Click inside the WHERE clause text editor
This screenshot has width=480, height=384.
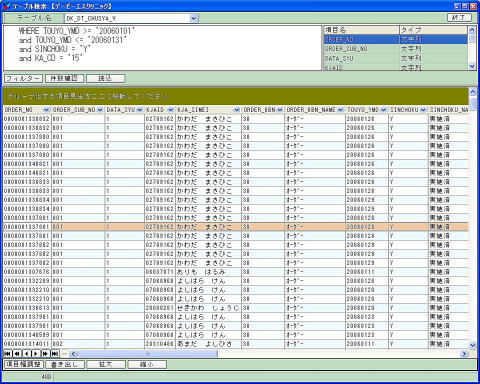tap(162, 48)
